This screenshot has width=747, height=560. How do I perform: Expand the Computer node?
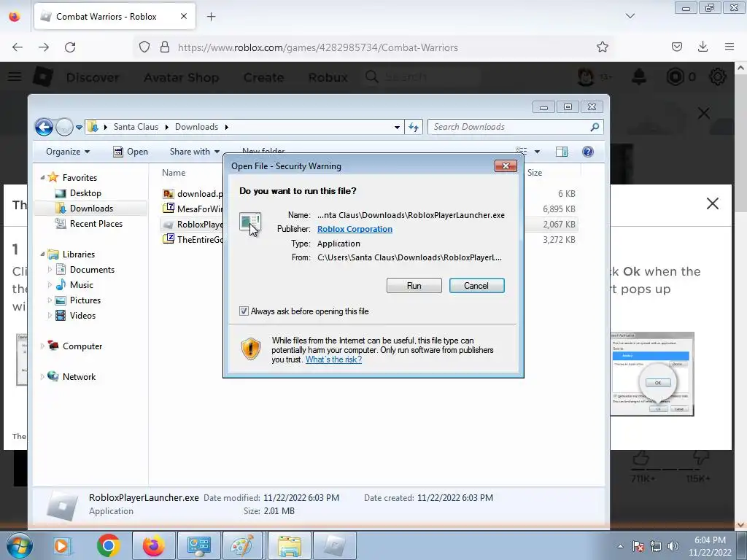tap(42, 346)
